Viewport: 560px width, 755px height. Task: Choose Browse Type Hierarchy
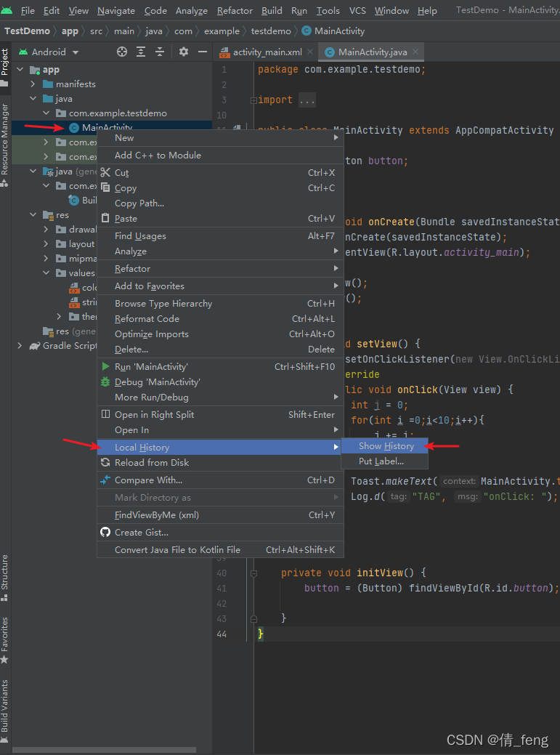(220, 303)
